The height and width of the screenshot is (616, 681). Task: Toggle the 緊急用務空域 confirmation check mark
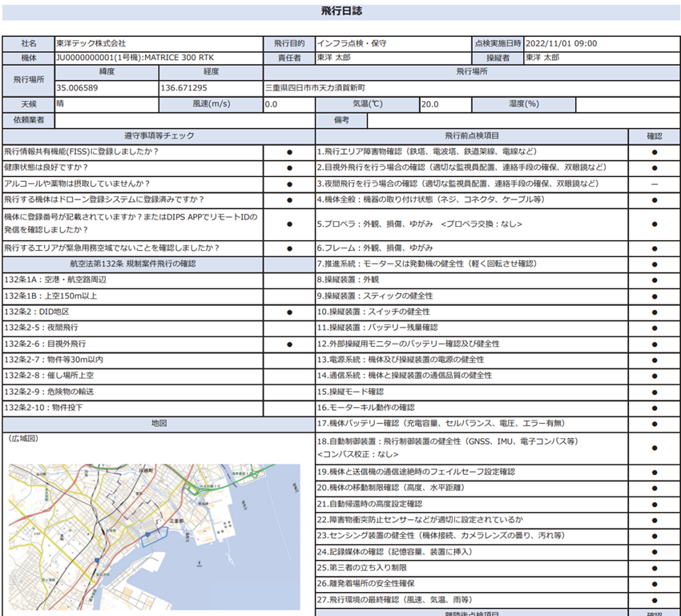coord(290,248)
